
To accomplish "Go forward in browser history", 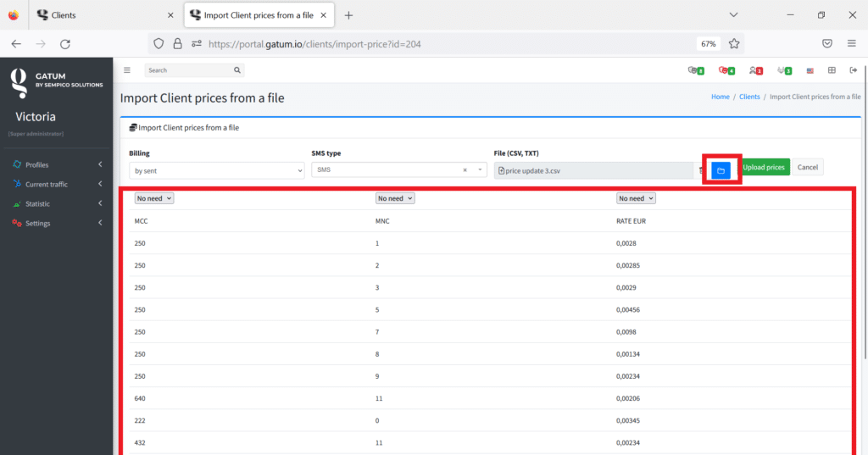I will pyautogui.click(x=41, y=44).
